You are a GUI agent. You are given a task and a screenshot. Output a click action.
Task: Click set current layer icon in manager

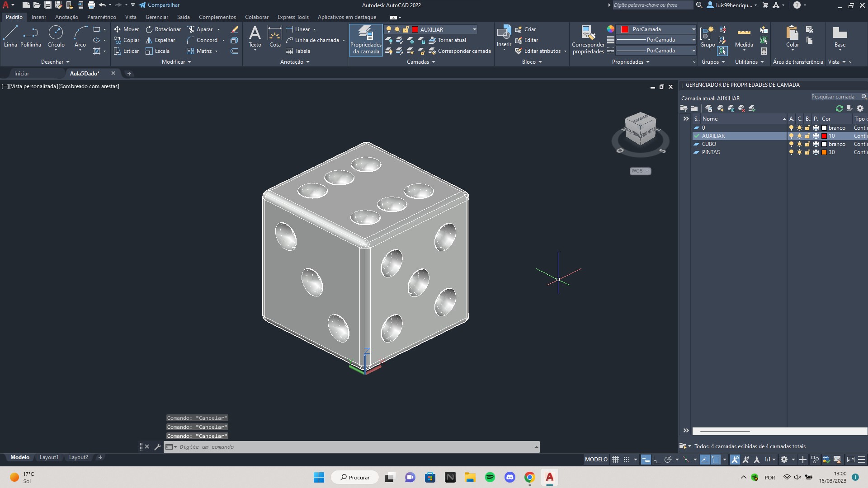coord(752,108)
